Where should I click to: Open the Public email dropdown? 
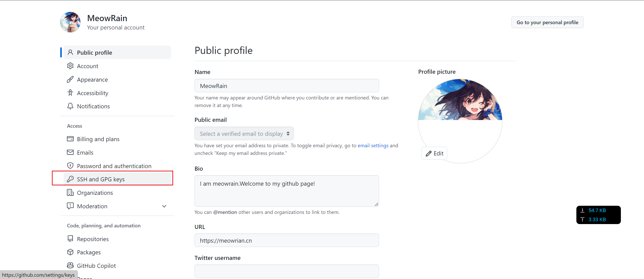click(244, 134)
